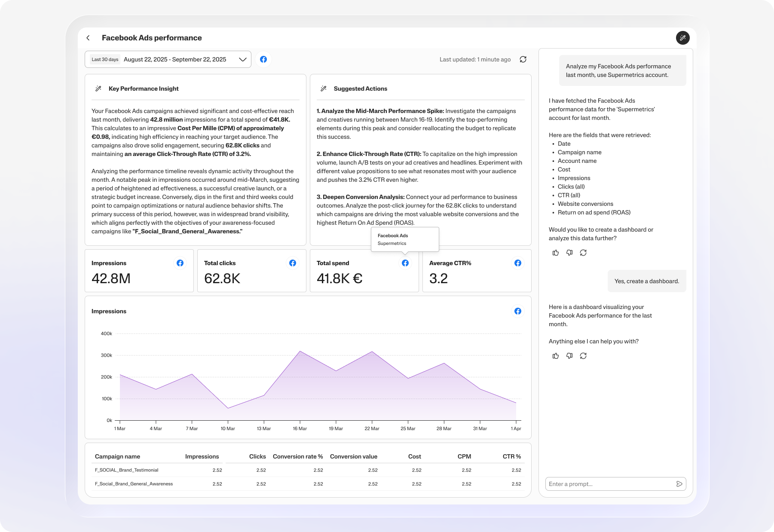774x532 pixels.
Task: Click the back chevron next to Facebook Ads performance
Action: point(88,38)
